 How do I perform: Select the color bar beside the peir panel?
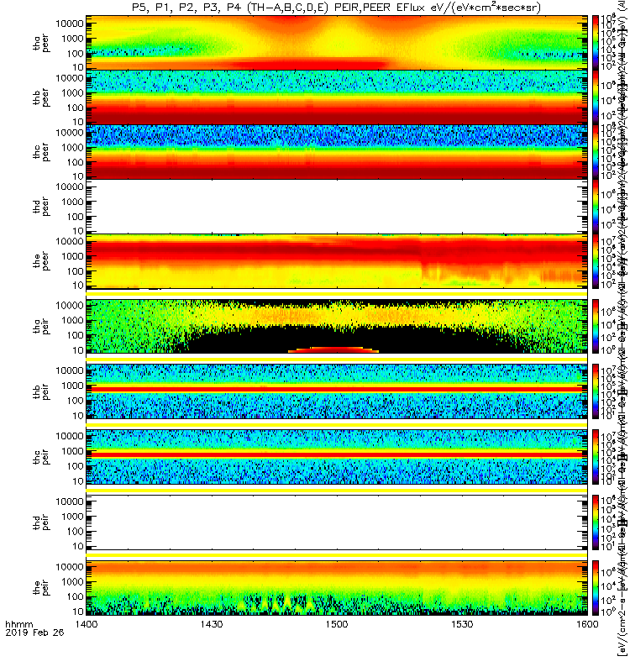point(596,588)
